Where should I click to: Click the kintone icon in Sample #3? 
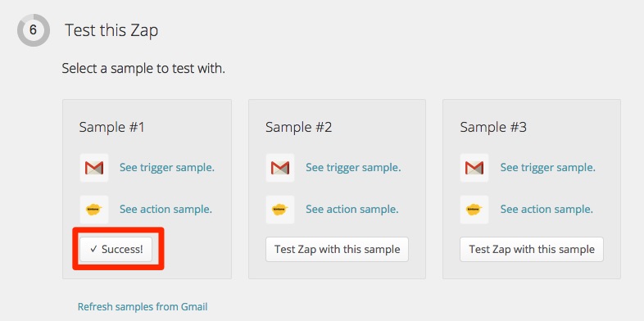coord(474,210)
